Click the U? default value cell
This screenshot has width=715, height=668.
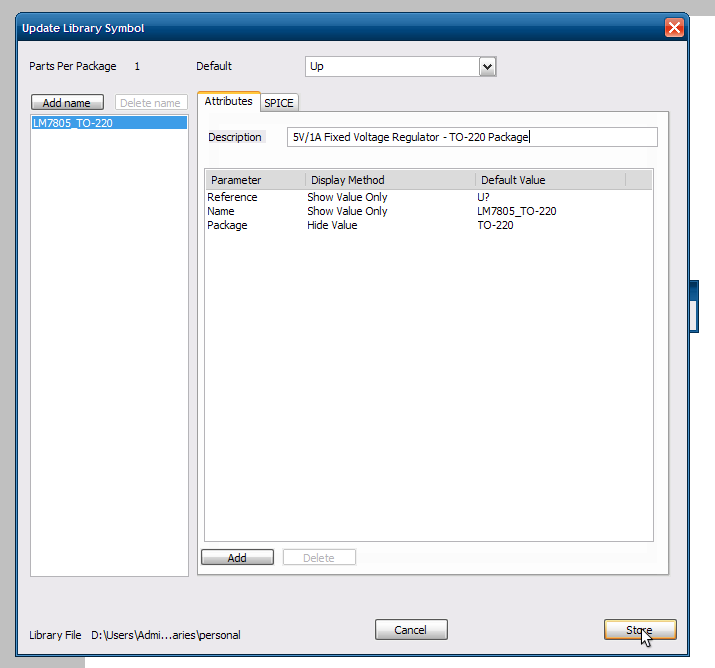click(x=484, y=197)
